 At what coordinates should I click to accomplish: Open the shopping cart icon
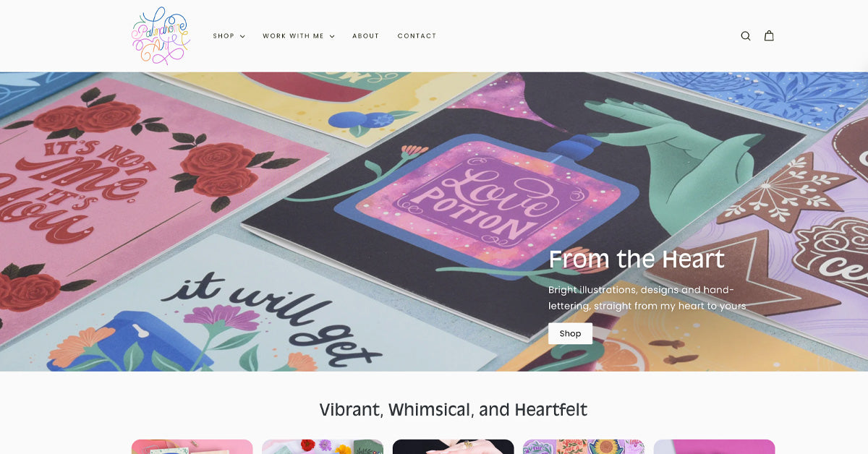click(x=769, y=36)
